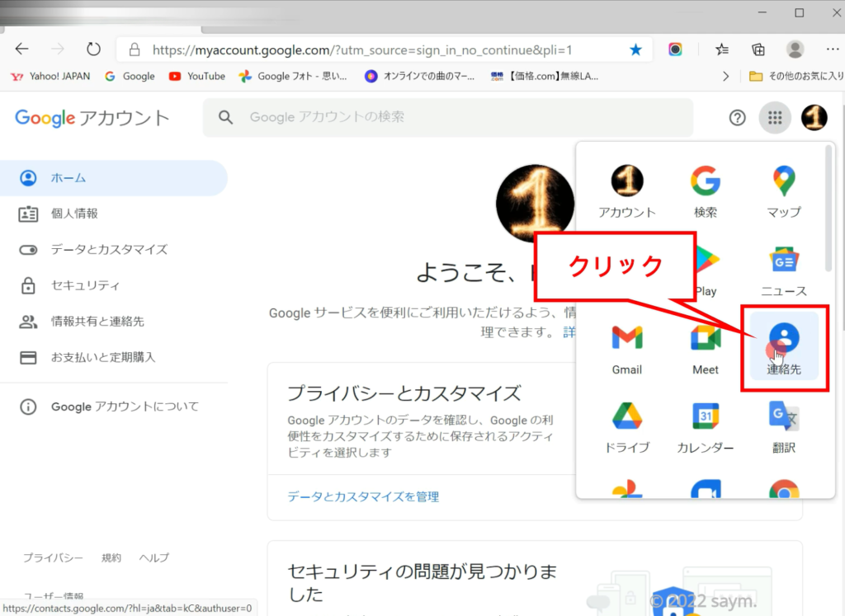Image resolution: width=845 pixels, height=616 pixels.
Task: Open その他のお気に入り favorites folder
Action: pyautogui.click(x=791, y=76)
